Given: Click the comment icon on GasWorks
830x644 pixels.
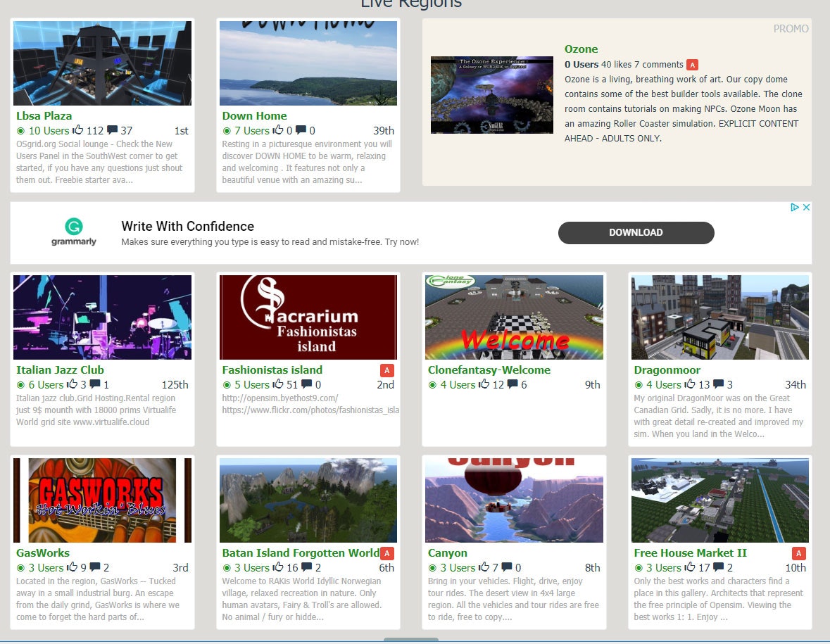Looking at the screenshot, I should 94,567.
